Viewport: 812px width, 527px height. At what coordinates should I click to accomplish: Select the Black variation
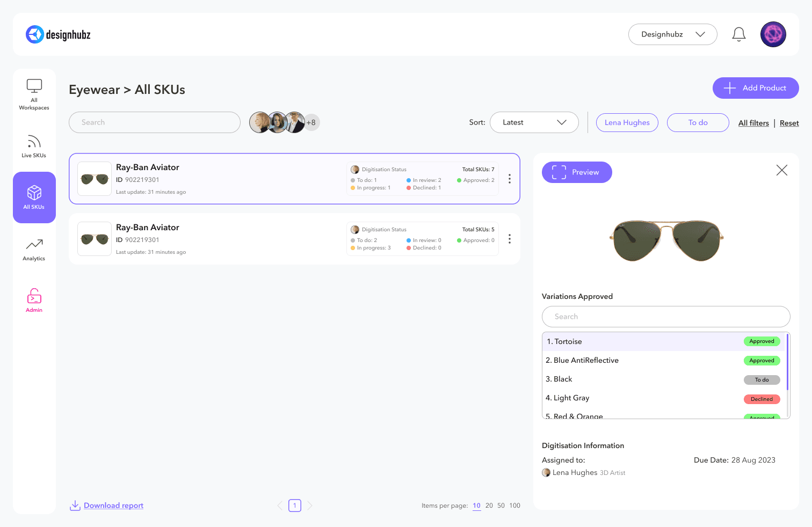[664, 379]
